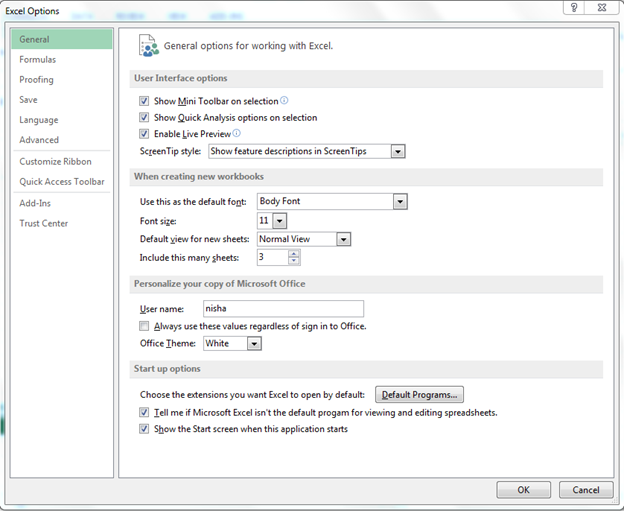
Task: Click the 'Start up options' section header
Action: click(167, 369)
